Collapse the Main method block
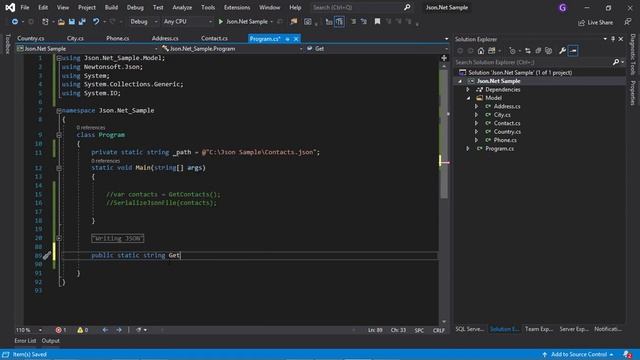640x360 pixels. point(59,168)
